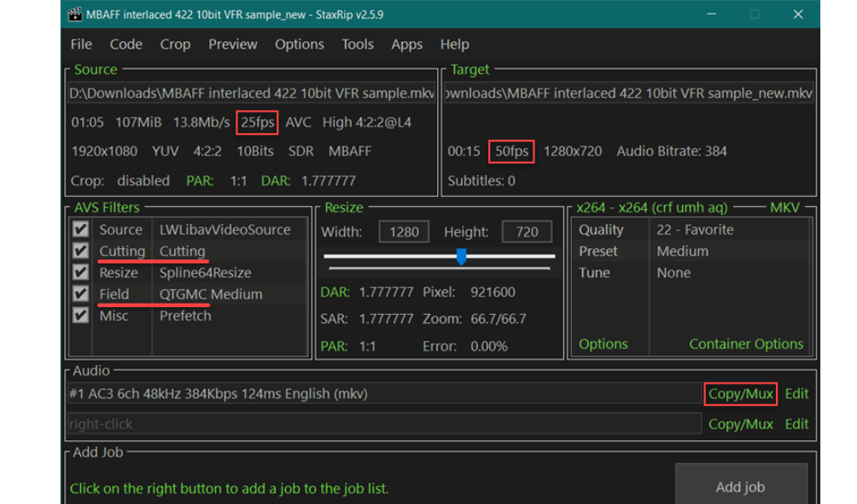Disable the Resize filter checkbox

coord(80,273)
